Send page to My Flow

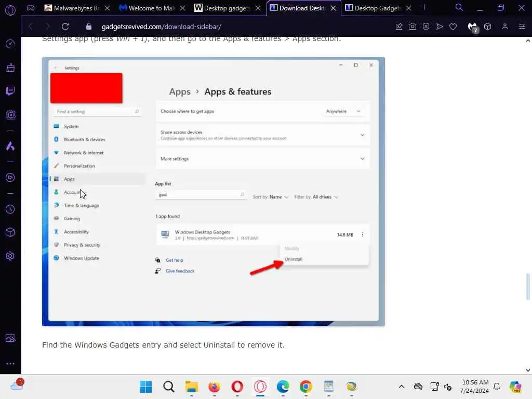coord(440,26)
